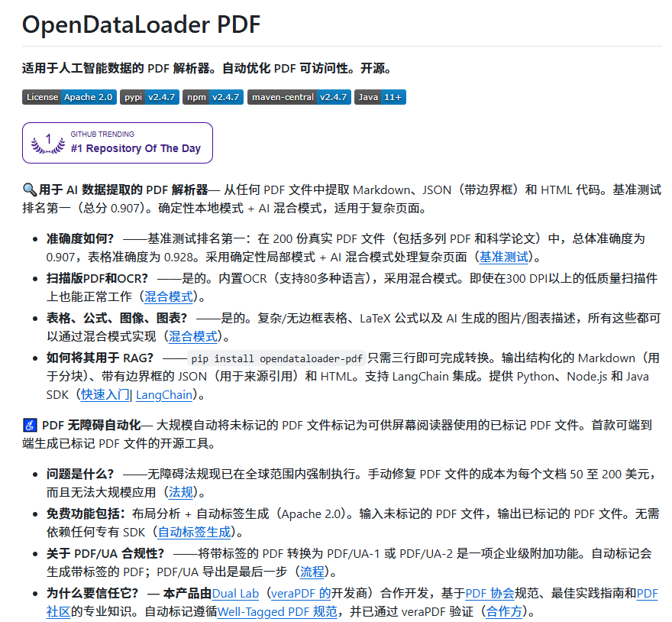
Task: Open the PDF 社区 link
Action: (x=58, y=612)
